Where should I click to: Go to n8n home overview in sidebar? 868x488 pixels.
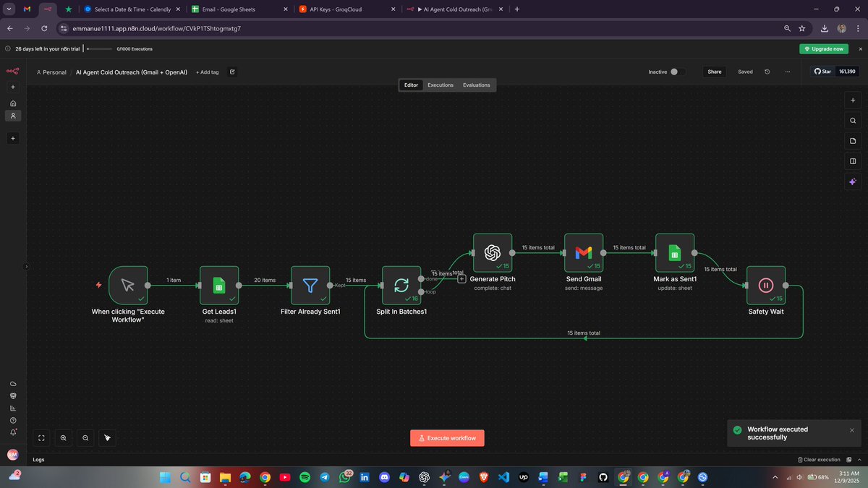(13, 103)
